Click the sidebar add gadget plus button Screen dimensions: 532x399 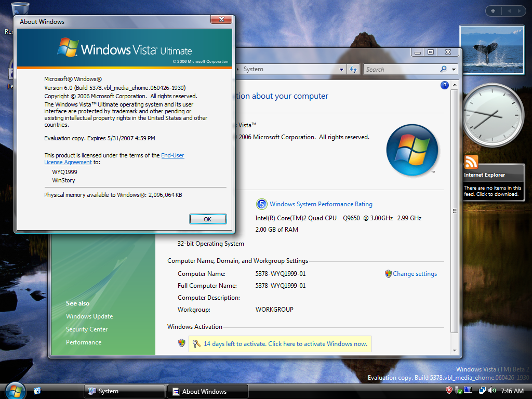pos(493,11)
